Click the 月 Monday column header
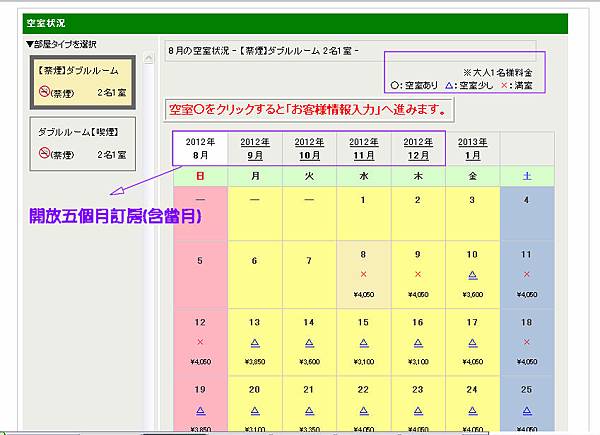This screenshot has height=435, width=600. point(255,176)
